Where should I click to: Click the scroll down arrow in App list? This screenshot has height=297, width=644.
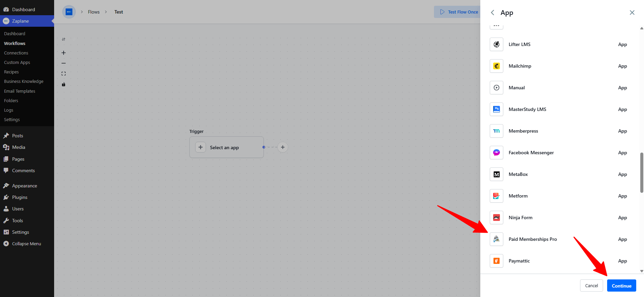coord(642,271)
